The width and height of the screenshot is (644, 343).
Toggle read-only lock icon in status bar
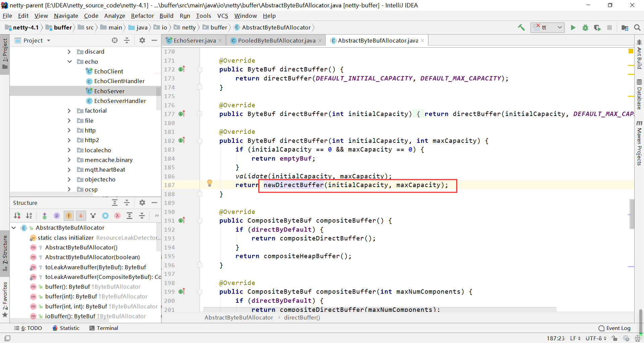(x=614, y=338)
